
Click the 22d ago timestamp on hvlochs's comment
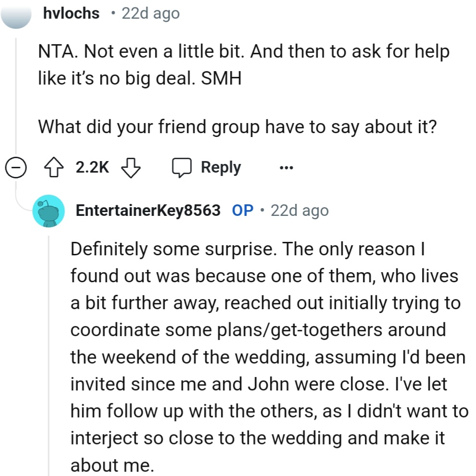click(150, 13)
